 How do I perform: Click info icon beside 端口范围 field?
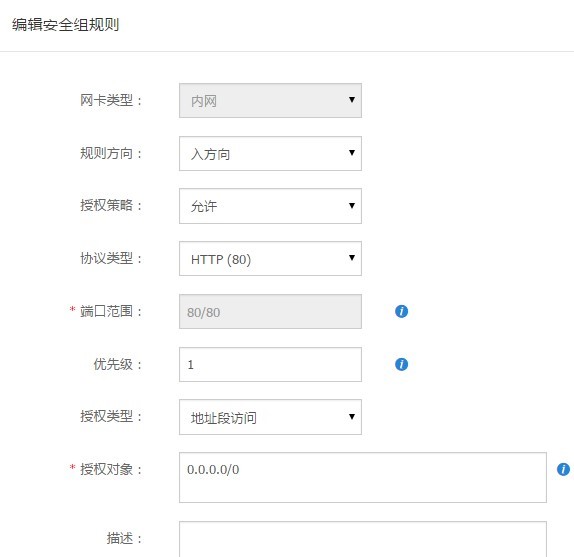(401, 311)
